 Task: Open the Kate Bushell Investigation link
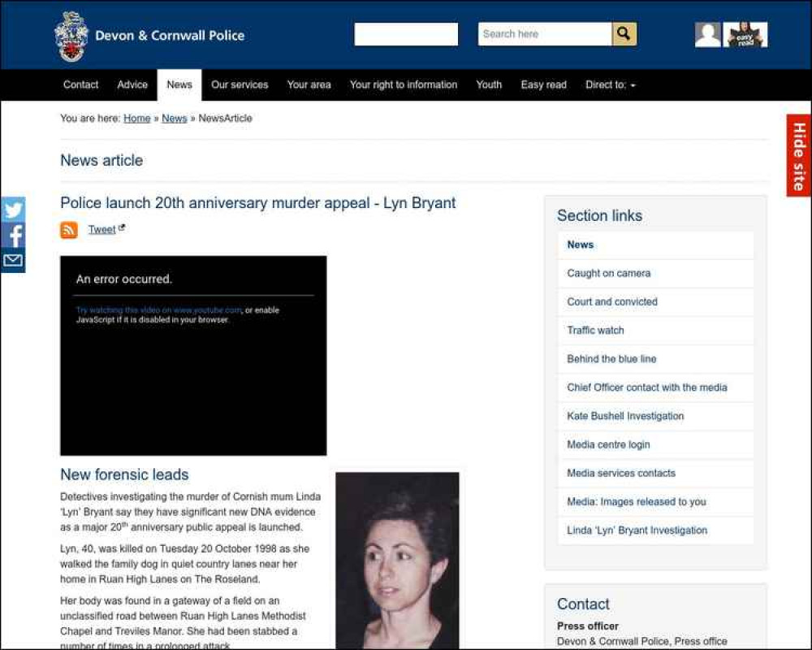tap(655, 416)
